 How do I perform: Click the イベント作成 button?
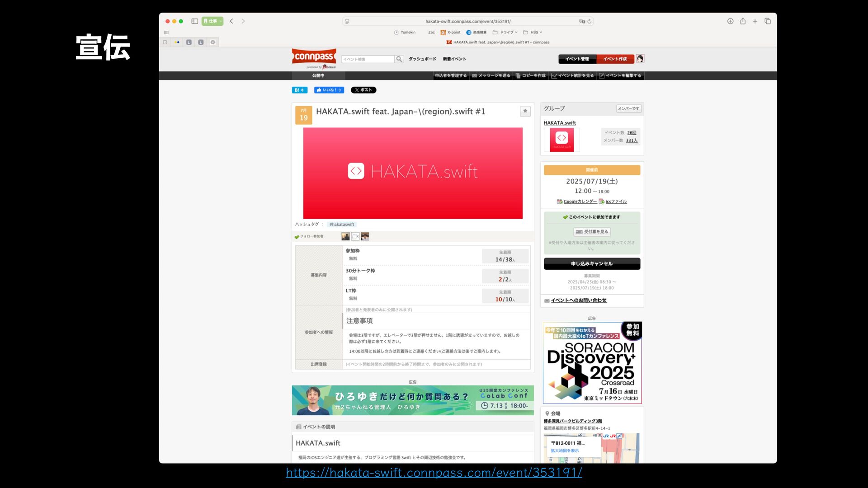[x=615, y=59]
